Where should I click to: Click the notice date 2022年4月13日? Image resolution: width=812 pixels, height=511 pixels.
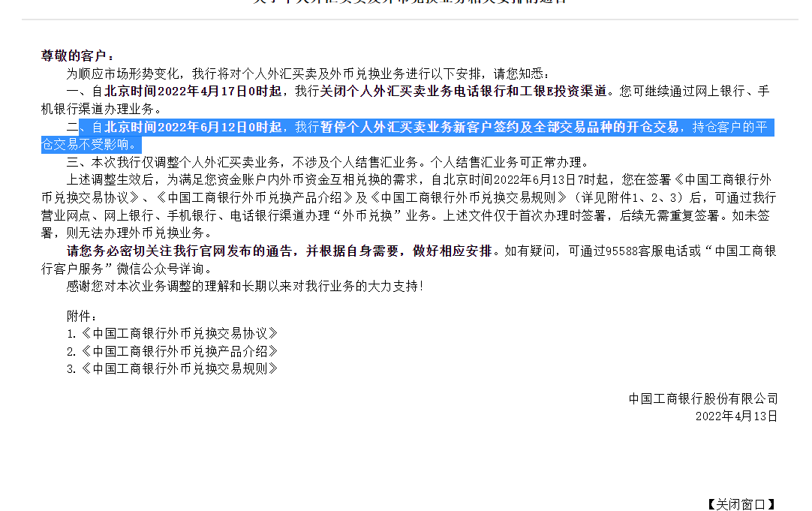pyautogui.click(x=736, y=416)
